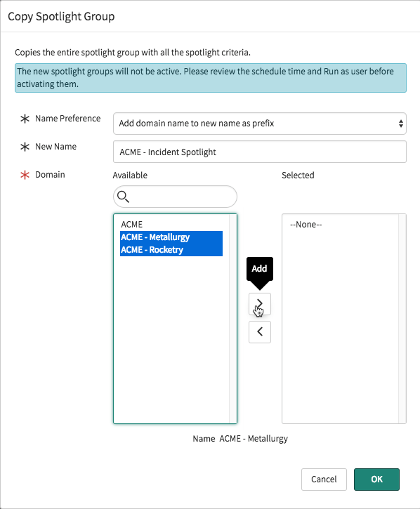Click the Selected list scrollbar

pos(402,319)
